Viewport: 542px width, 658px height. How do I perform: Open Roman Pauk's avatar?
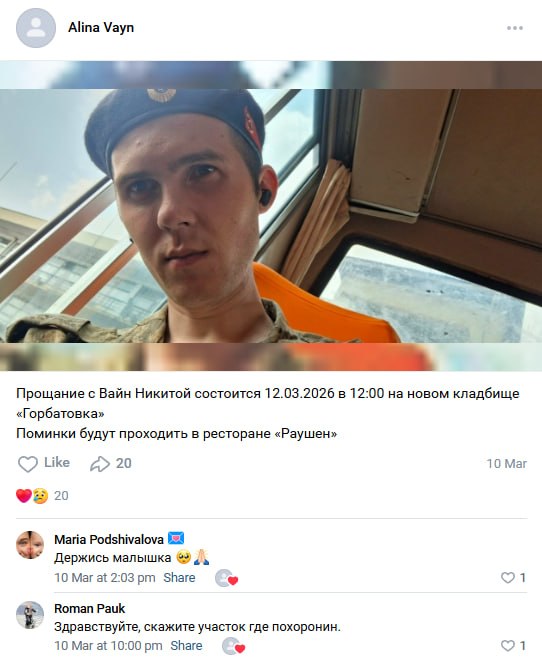30,615
